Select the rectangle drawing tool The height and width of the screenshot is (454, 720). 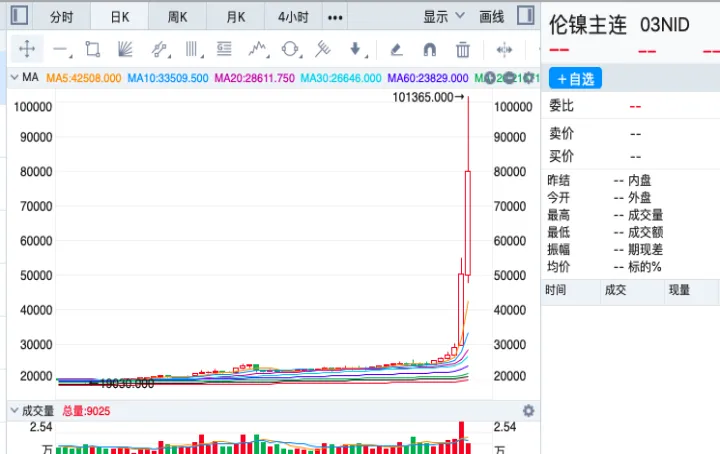pos(92,49)
